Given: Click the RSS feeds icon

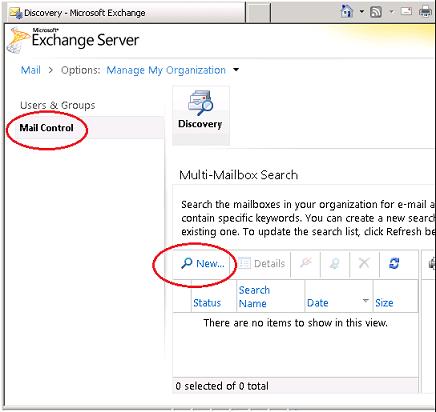Looking at the screenshot, I should [376, 12].
